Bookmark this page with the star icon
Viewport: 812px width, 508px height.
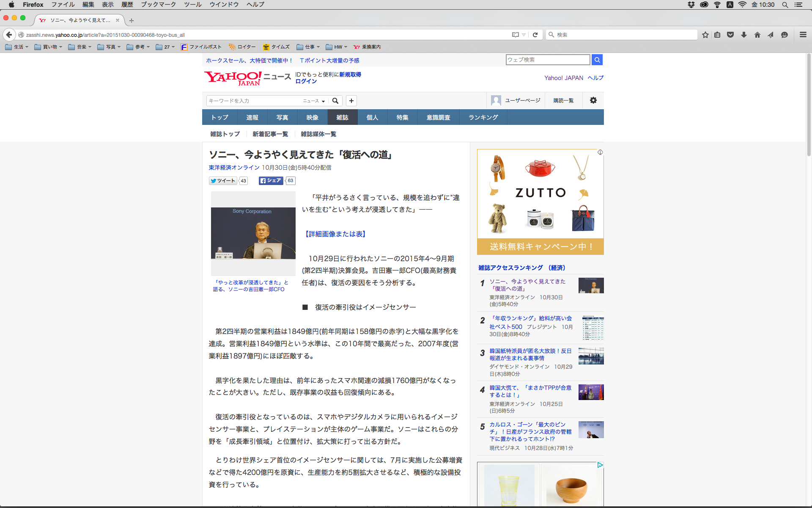coord(705,35)
